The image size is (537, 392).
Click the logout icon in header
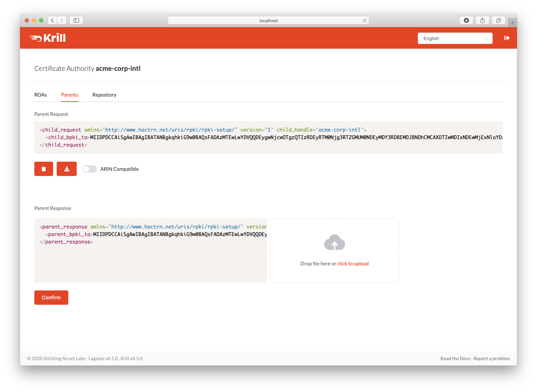(507, 38)
